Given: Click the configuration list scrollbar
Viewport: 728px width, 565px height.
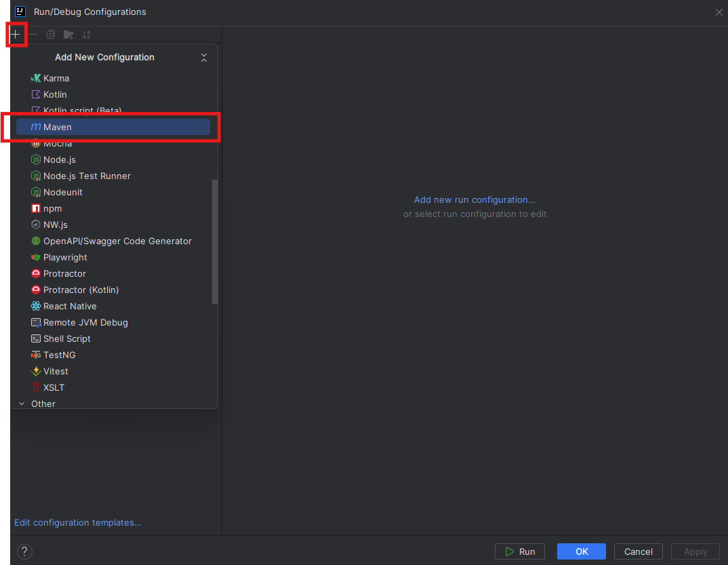Looking at the screenshot, I should click(214, 241).
